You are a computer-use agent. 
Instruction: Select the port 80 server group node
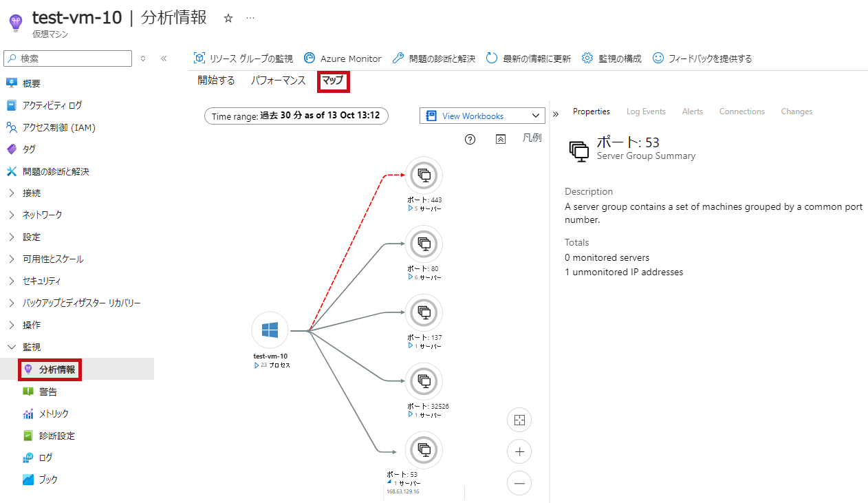(x=424, y=244)
